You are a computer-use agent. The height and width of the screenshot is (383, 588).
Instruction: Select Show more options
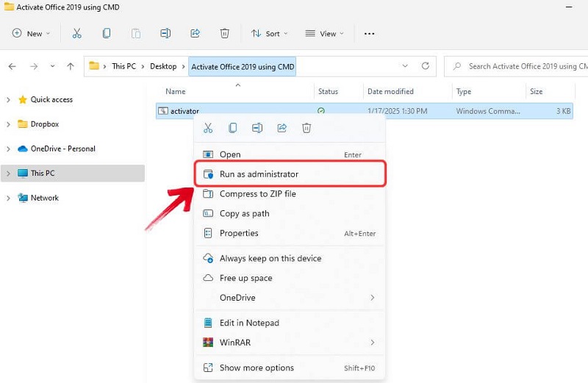pyautogui.click(x=290, y=368)
